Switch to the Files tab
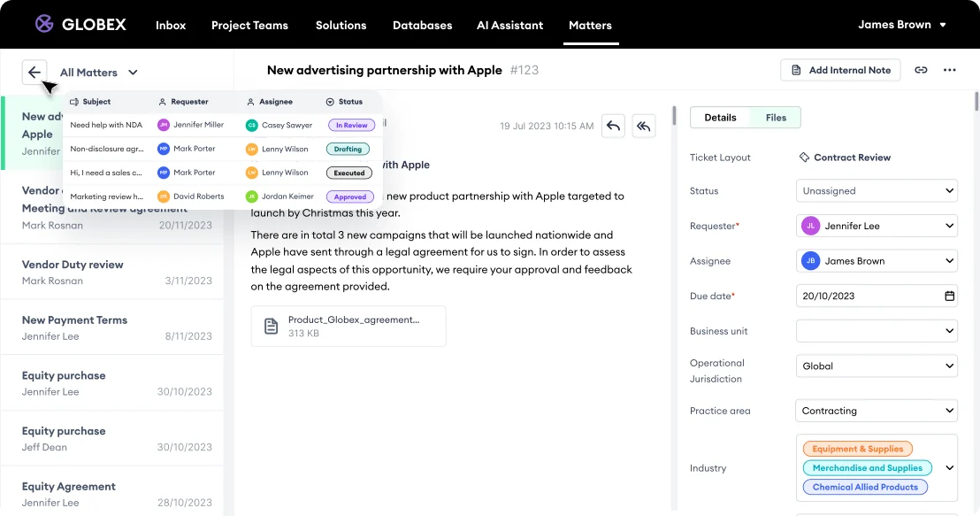980x516 pixels. (x=776, y=118)
